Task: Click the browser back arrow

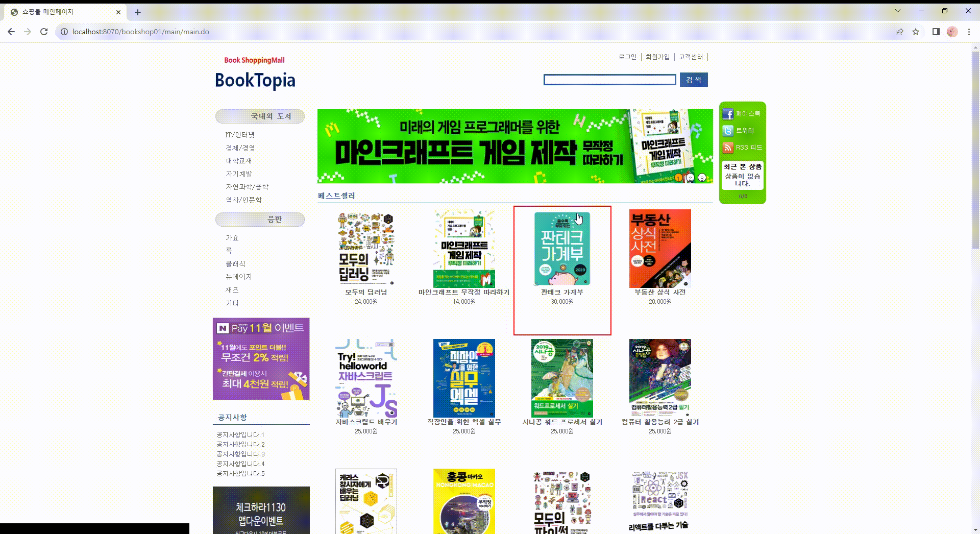Action: 11,32
